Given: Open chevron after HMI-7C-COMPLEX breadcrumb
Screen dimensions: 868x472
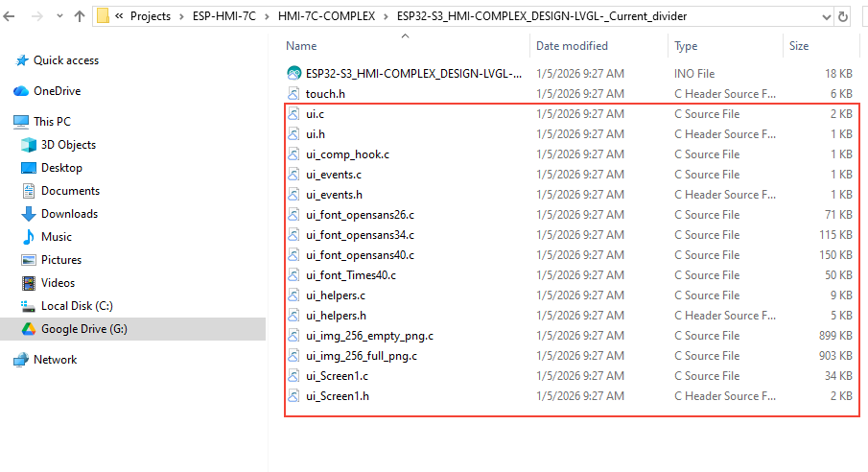Looking at the screenshot, I should coord(386,16).
